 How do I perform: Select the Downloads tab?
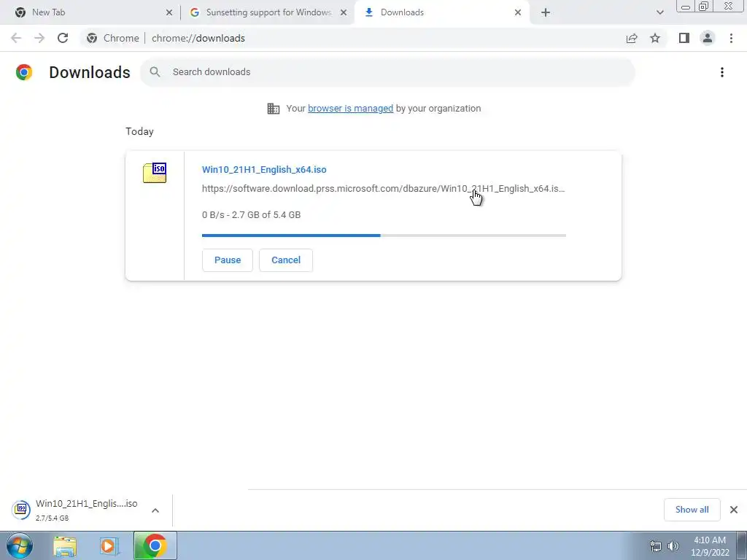441,12
